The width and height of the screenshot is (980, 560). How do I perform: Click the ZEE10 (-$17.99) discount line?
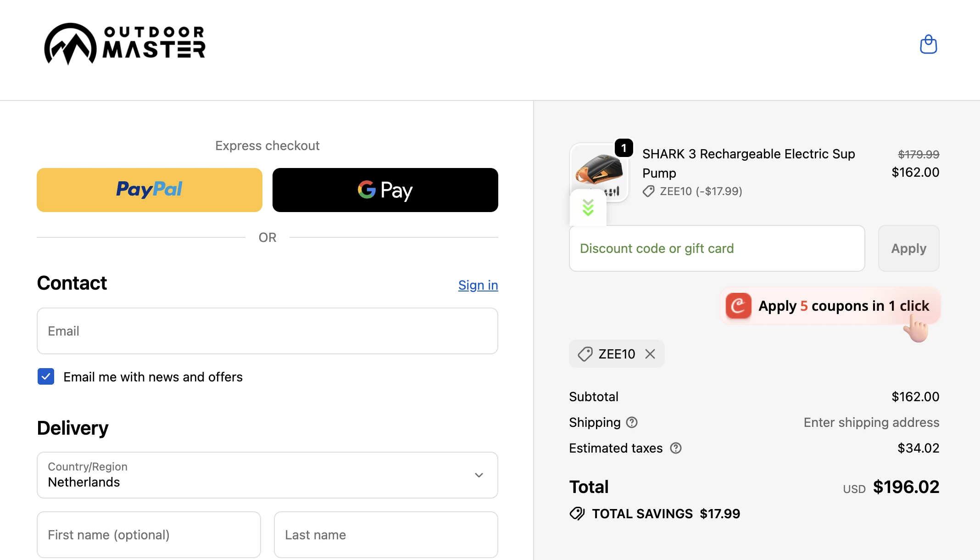click(692, 191)
